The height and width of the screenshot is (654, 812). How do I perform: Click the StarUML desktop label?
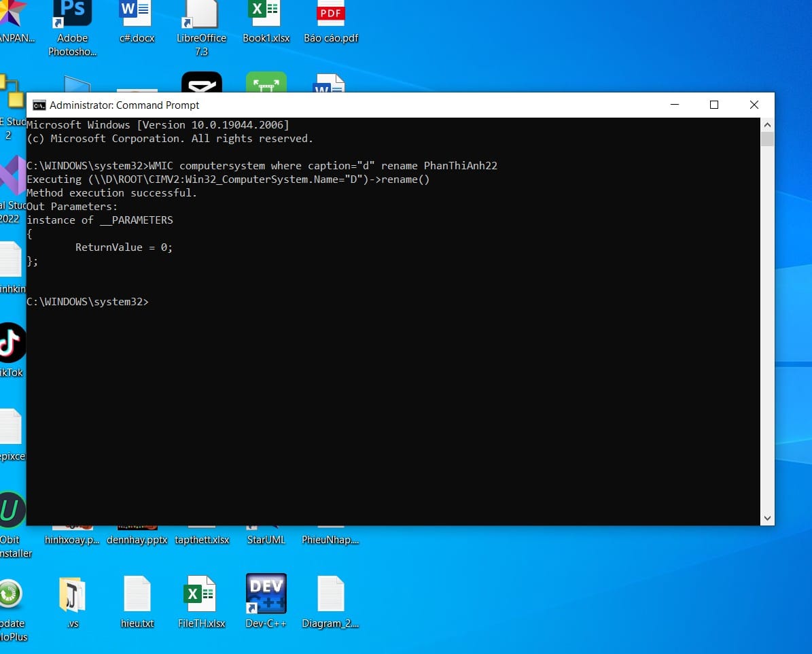[x=266, y=540]
